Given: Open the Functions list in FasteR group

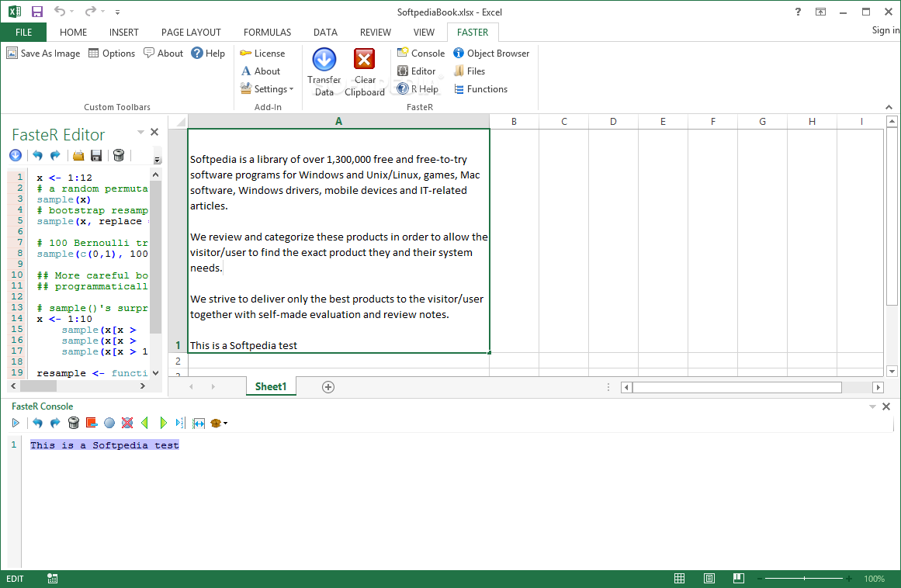Looking at the screenshot, I should (x=480, y=89).
